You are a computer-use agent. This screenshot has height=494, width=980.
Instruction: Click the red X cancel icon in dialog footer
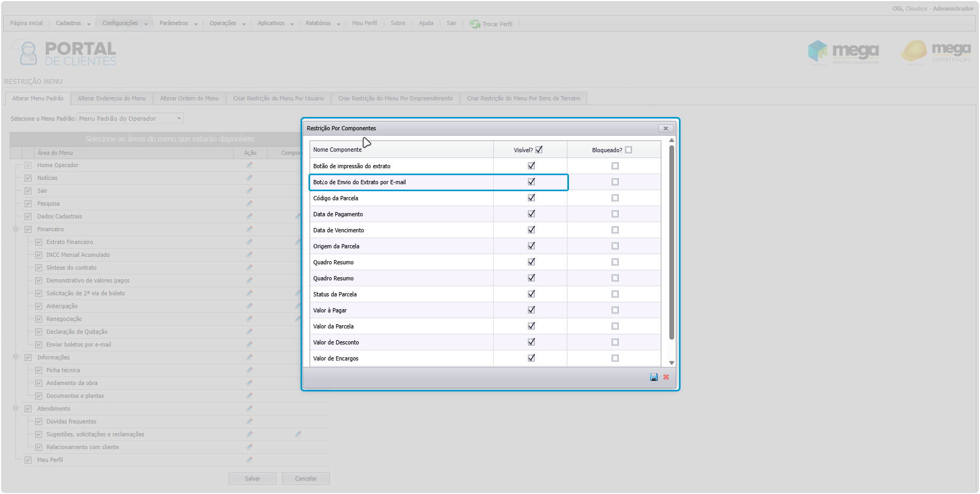(x=666, y=377)
